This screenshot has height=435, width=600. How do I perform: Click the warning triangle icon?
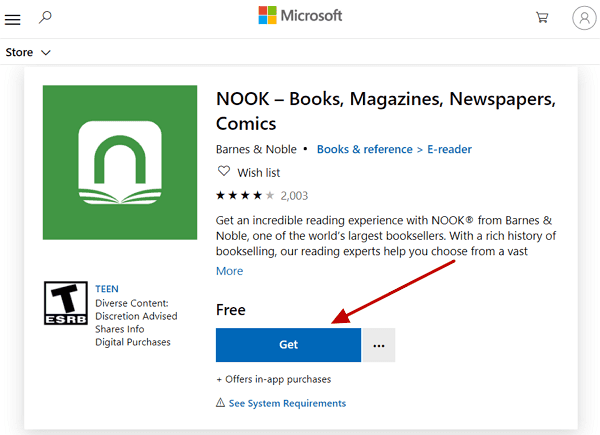(x=220, y=402)
